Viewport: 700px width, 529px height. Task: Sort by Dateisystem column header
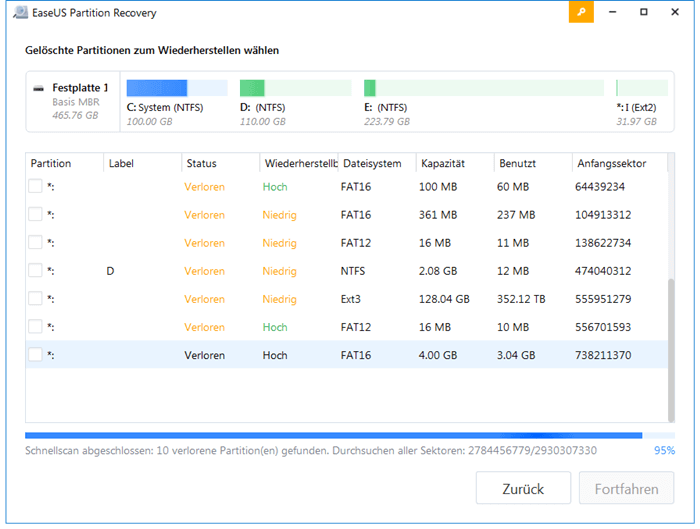(377, 163)
